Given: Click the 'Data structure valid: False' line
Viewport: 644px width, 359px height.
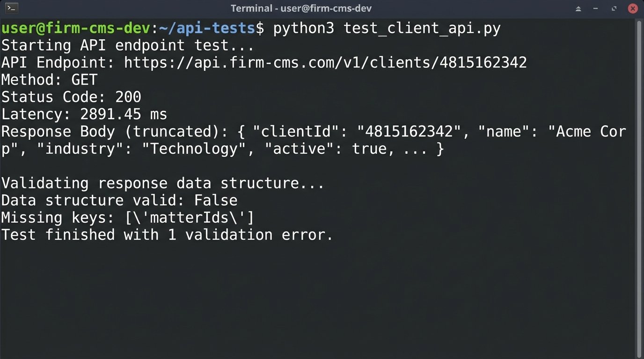Looking at the screenshot, I should [x=119, y=201].
